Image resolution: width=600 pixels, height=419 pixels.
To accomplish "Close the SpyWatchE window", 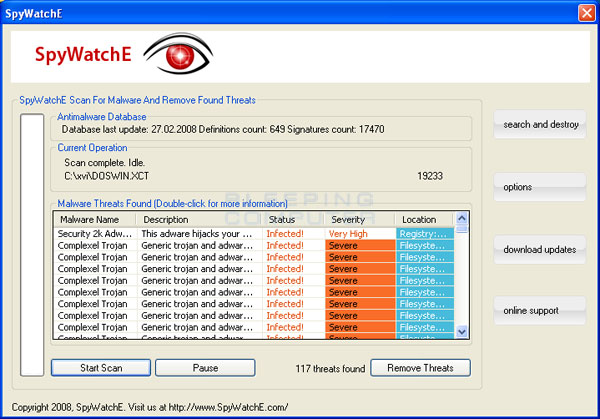I will coord(586,13).
